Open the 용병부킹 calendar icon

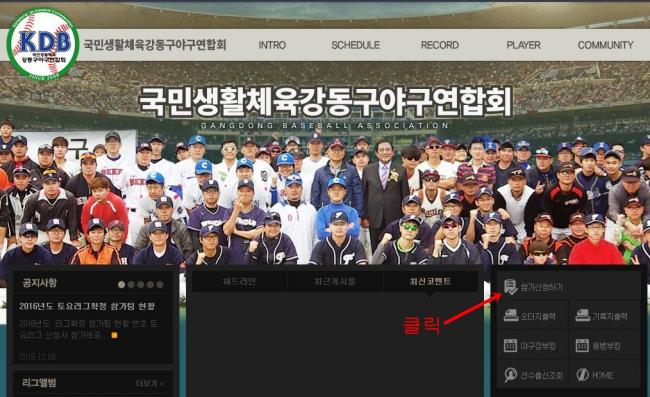point(582,346)
